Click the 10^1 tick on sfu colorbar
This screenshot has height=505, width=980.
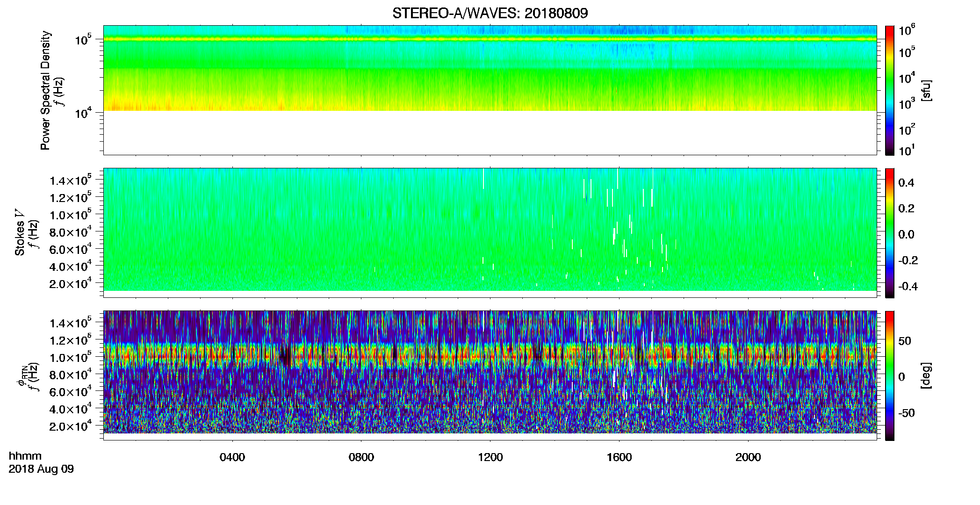[907, 150]
